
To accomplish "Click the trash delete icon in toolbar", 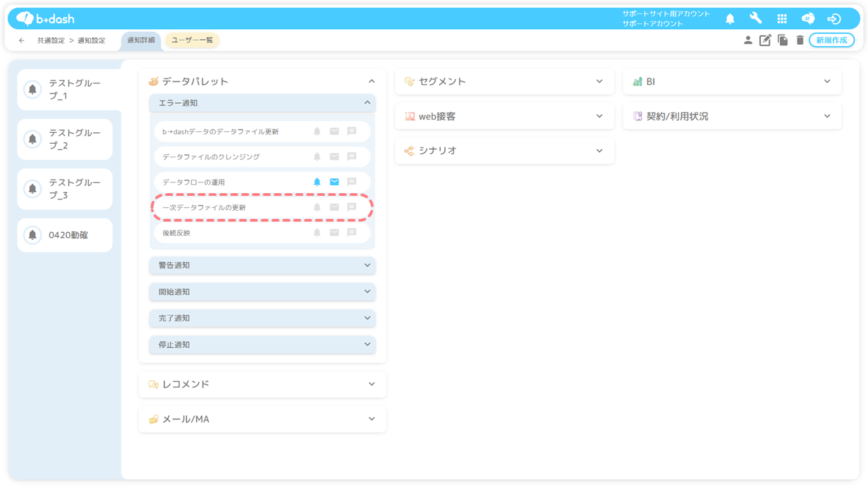I will pos(800,40).
